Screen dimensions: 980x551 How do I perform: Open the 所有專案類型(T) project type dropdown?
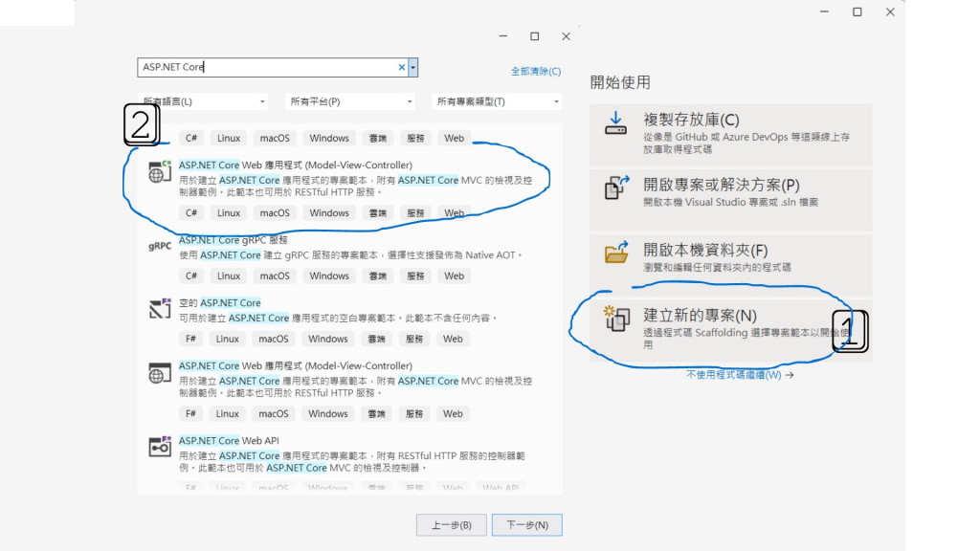pyautogui.click(x=497, y=101)
